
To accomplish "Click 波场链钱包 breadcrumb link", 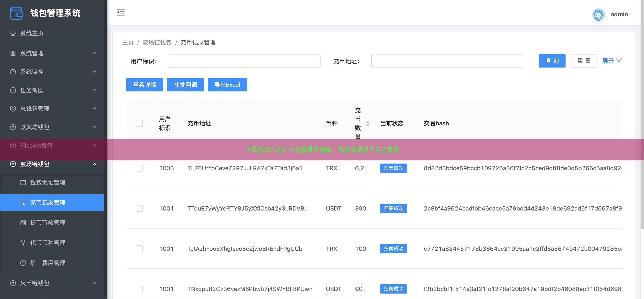I will [x=157, y=43].
